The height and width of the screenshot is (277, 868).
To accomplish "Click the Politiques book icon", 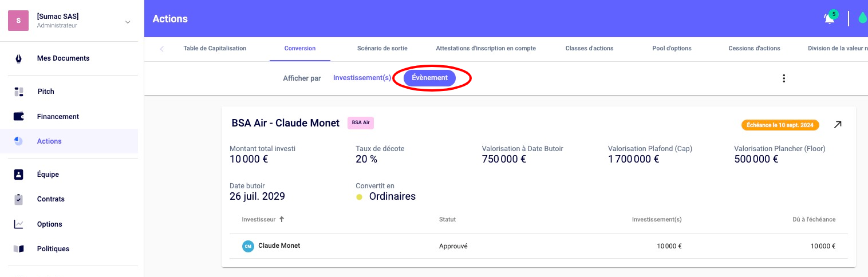I will click(x=18, y=249).
